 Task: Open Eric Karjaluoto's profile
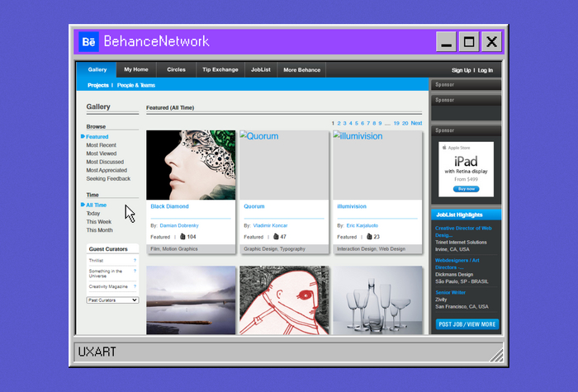click(x=362, y=225)
